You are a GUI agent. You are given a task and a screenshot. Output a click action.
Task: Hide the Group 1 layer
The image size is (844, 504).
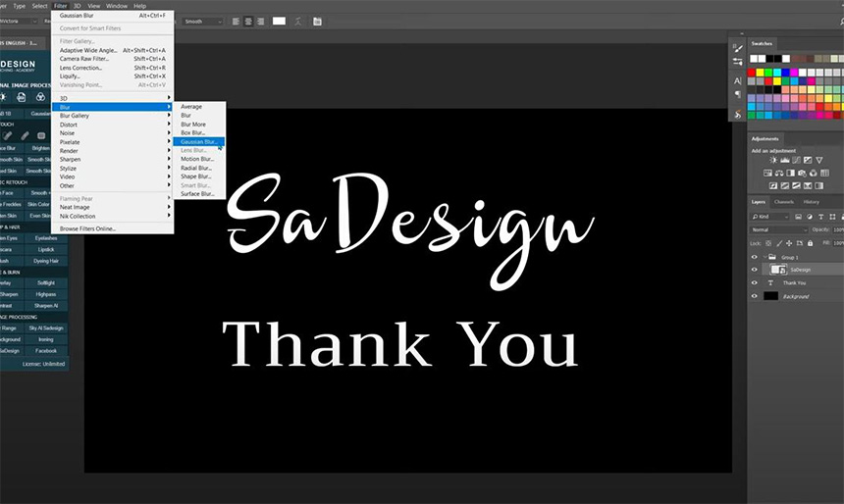point(754,257)
